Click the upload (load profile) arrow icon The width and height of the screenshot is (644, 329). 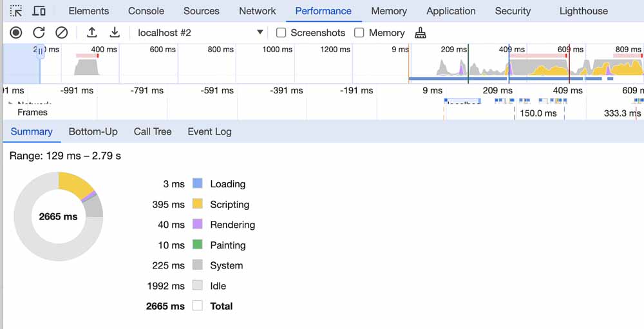tap(92, 32)
